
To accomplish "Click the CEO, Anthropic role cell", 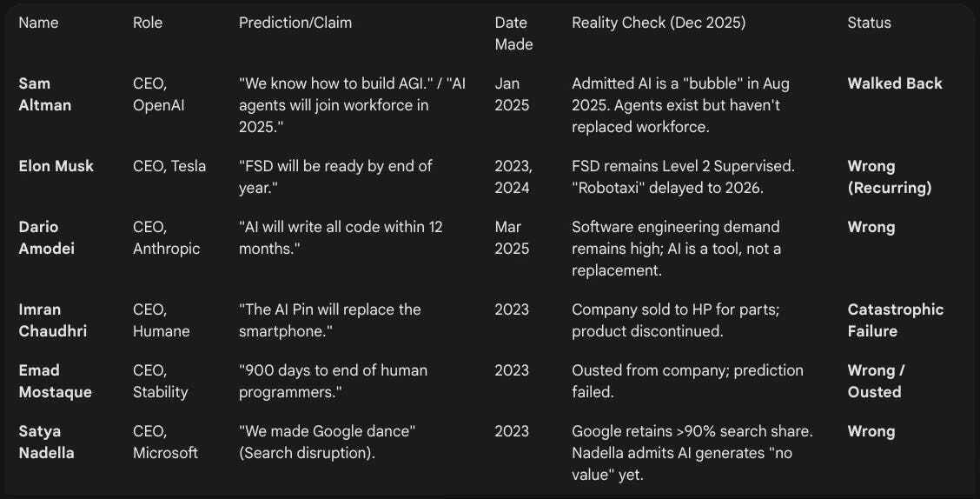I will pos(166,237).
